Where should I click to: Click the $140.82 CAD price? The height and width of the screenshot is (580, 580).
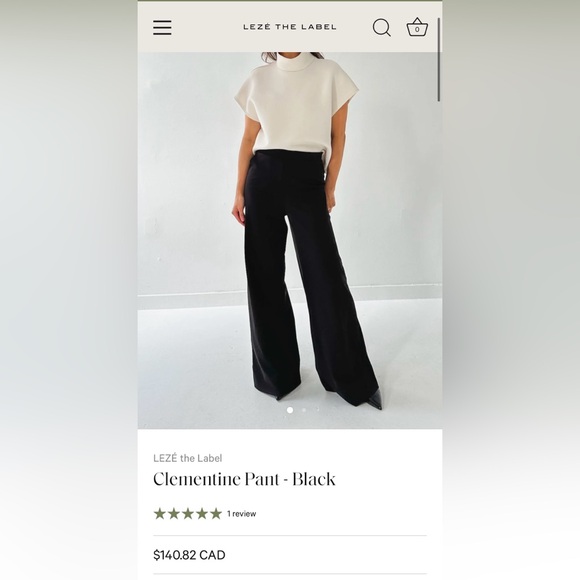[189, 555]
